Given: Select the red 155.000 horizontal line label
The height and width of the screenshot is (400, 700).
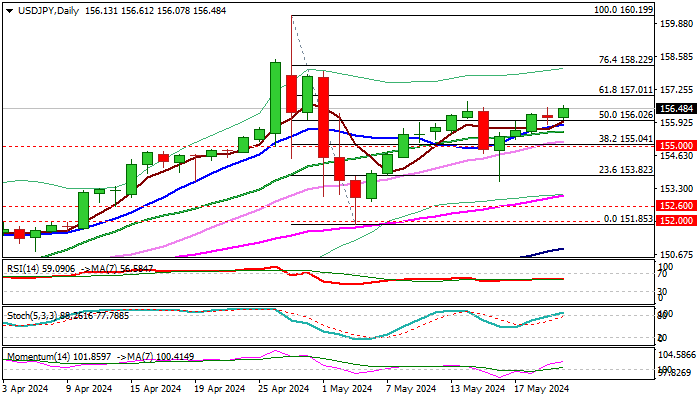Looking at the screenshot, I should (x=676, y=146).
